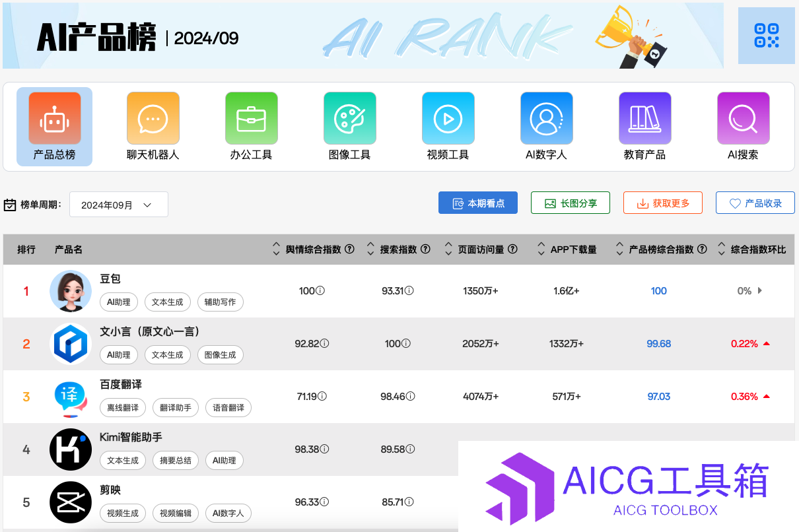Open the Kimi智能助手 product name link
799x532 pixels.
(x=131, y=438)
